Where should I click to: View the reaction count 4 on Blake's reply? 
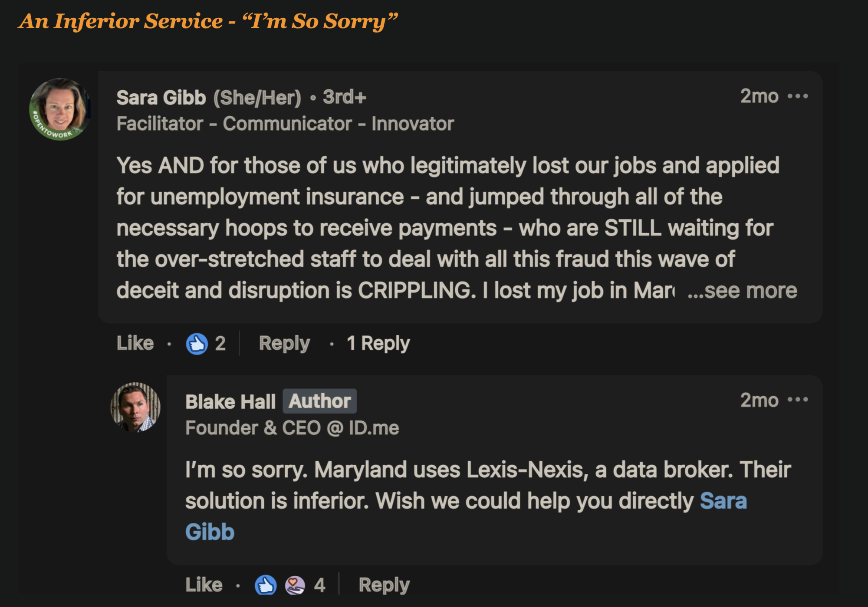point(320,585)
